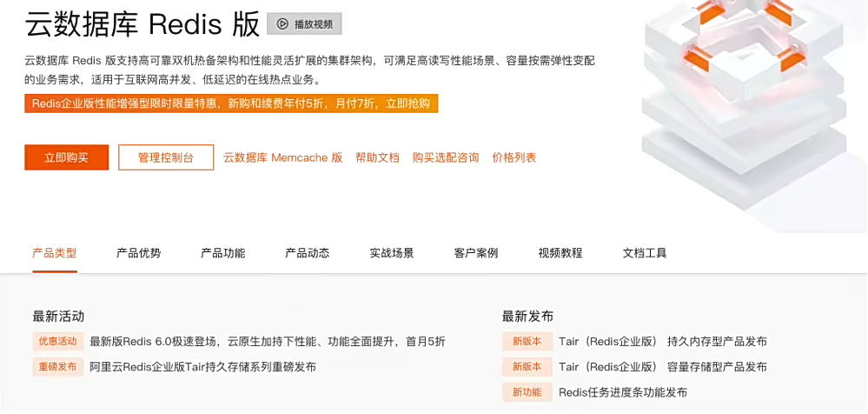The image size is (868, 414).
Task: Click the 立即购买 button
Action: pos(66,157)
